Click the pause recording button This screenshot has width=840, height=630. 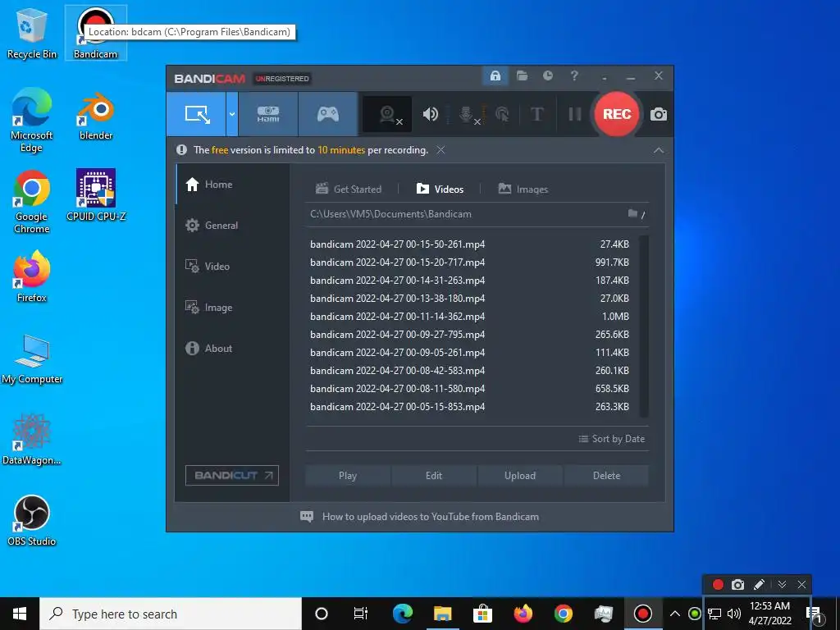click(x=575, y=114)
